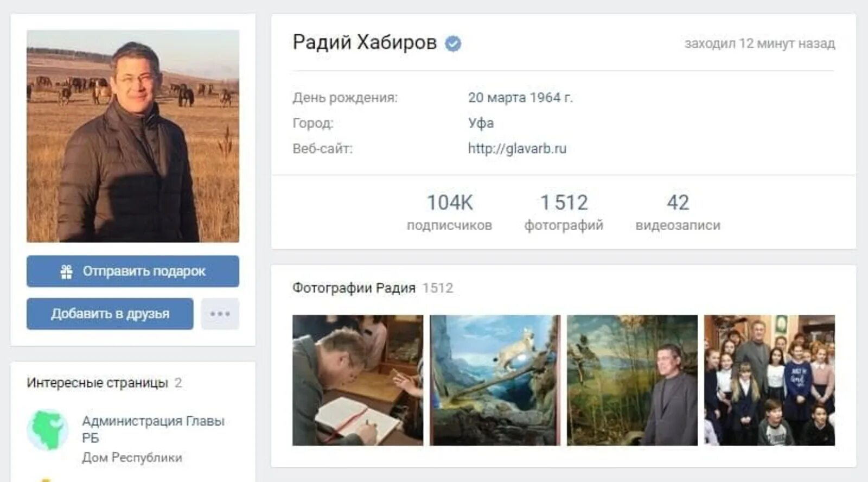
Task: Click the Администрация Главы РБ avatar icon
Action: click(x=48, y=430)
